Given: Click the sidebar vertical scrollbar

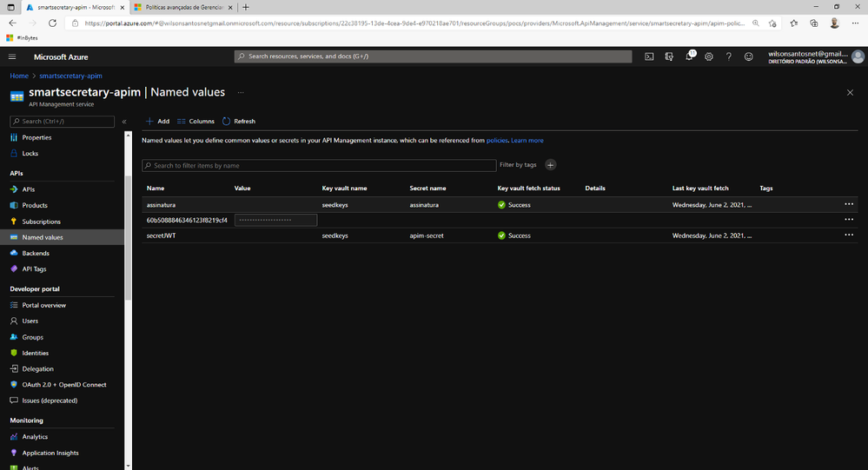Looking at the screenshot, I should 129,238.
